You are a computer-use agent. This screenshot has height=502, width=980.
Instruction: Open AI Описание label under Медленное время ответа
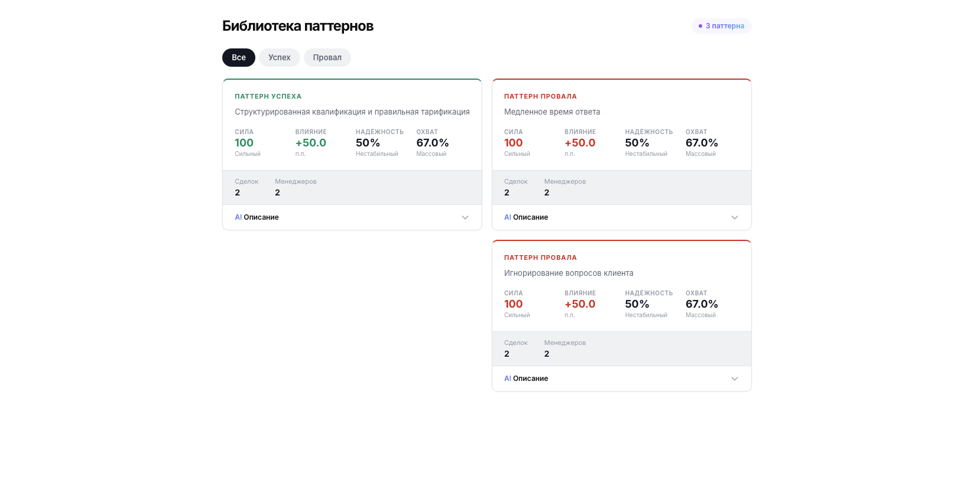click(526, 217)
